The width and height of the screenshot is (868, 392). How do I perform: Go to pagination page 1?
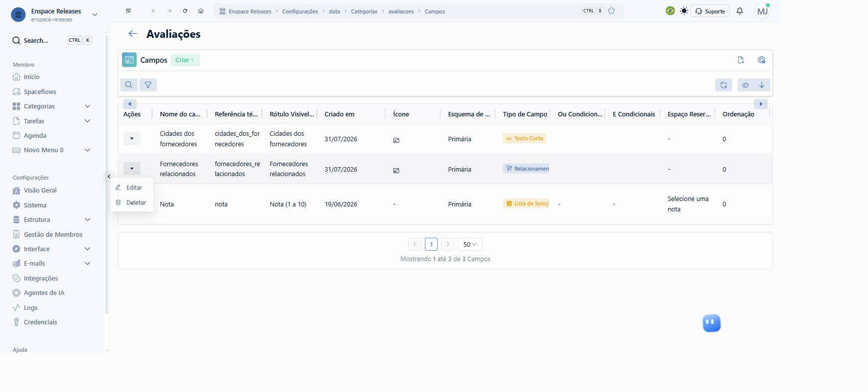click(x=431, y=244)
